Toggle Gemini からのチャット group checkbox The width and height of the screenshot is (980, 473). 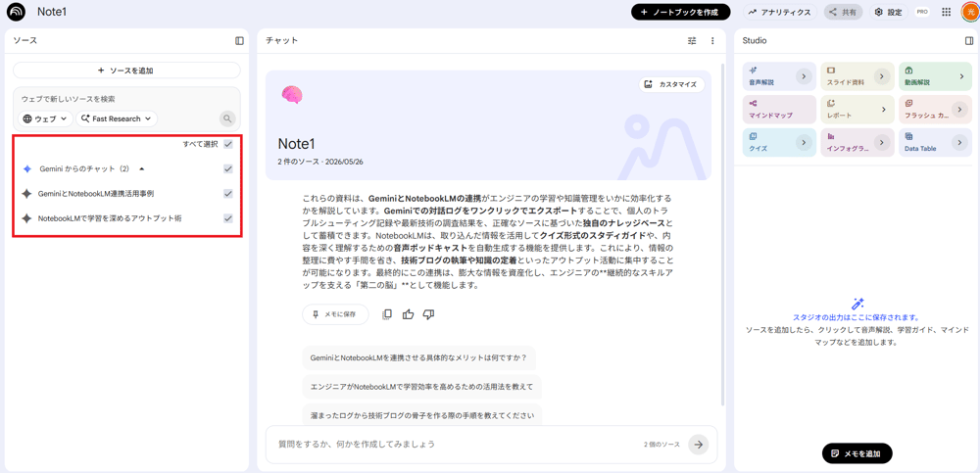click(228, 168)
